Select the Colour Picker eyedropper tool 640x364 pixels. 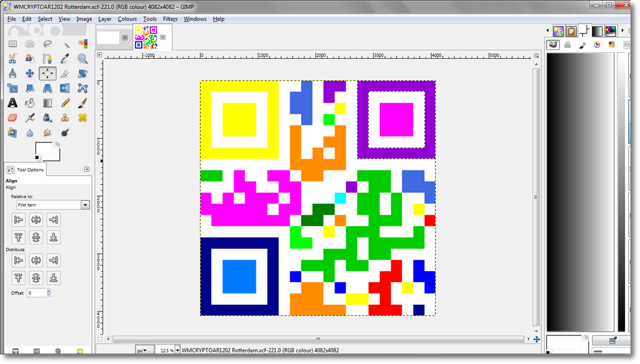click(65, 59)
